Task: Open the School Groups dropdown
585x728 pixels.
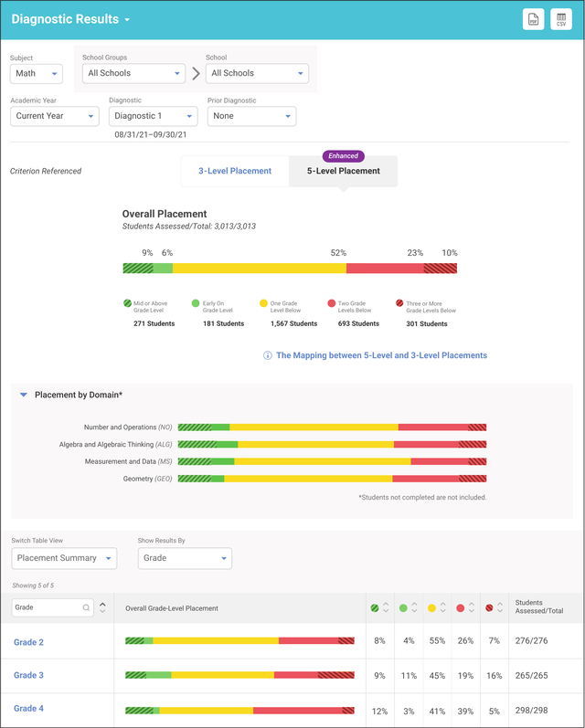Action: click(133, 73)
